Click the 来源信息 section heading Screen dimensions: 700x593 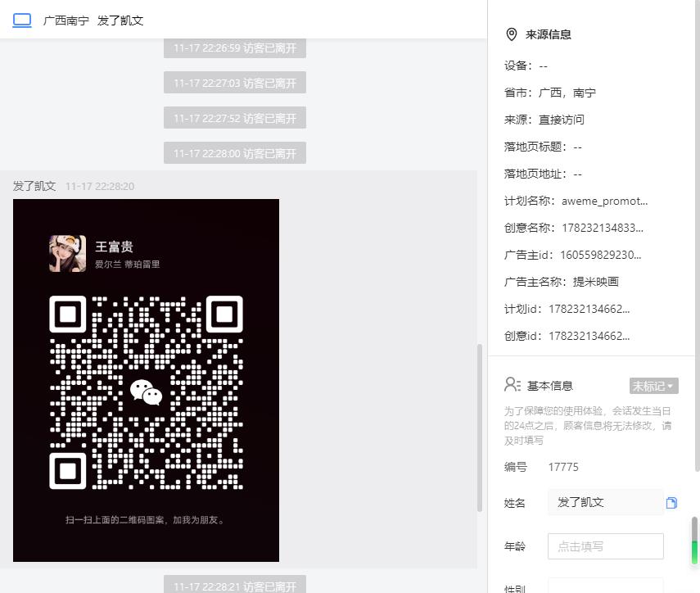tap(549, 34)
